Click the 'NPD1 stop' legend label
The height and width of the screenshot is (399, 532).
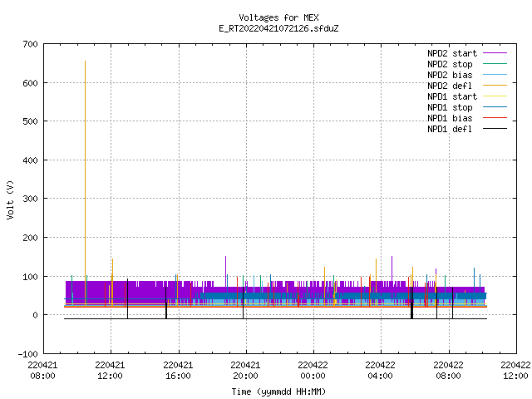click(450, 107)
